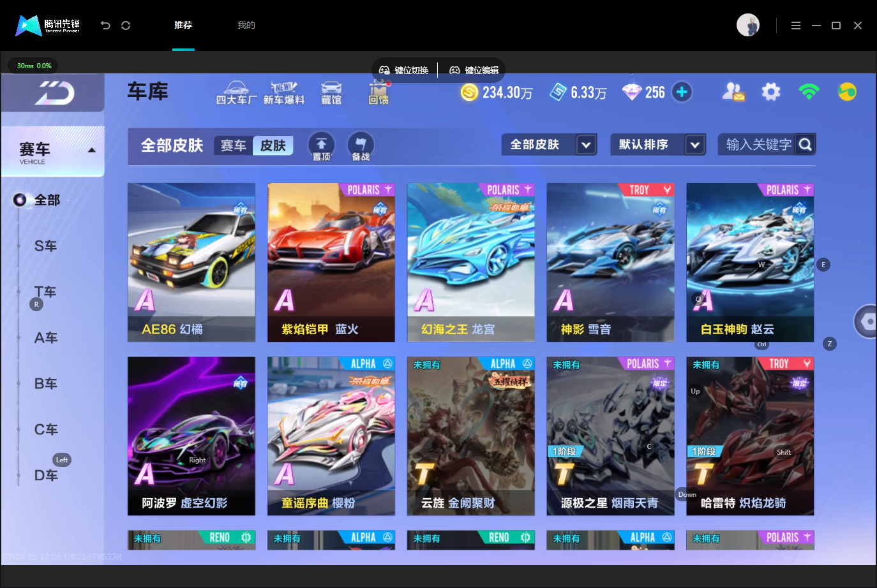Screen dimensions: 877x588
Task: Click the game logo back button
Action: [x=54, y=94]
